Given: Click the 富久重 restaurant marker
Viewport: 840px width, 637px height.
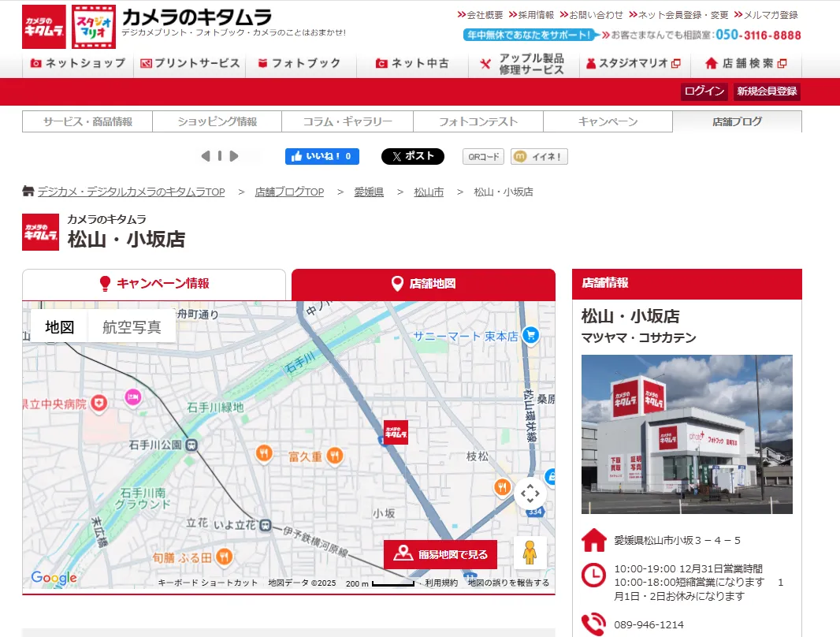Looking at the screenshot, I should click(335, 456).
